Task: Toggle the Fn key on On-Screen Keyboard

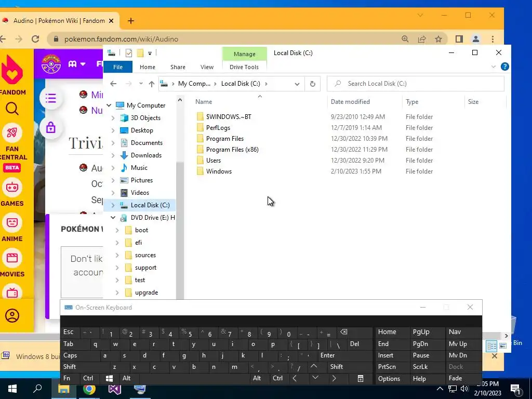Action: 70,378
